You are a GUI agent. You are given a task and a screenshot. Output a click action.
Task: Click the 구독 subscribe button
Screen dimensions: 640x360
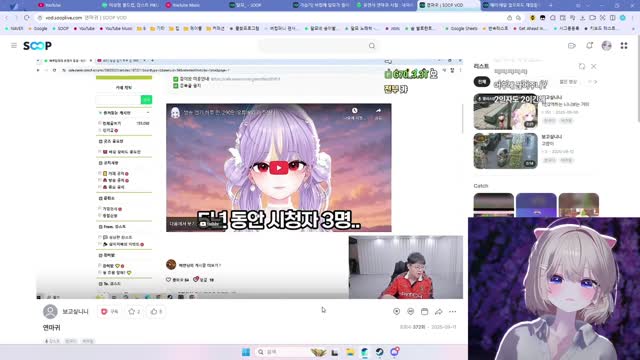pyautogui.click(x=109, y=311)
